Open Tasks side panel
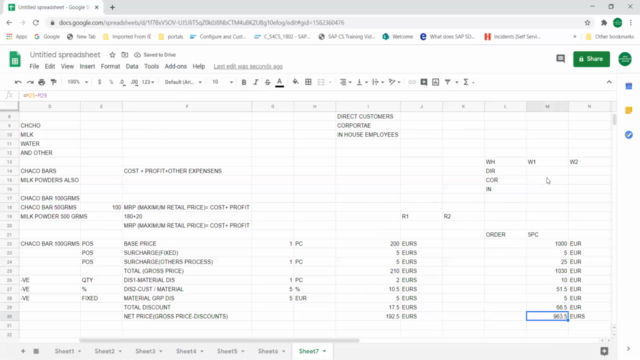This screenshot has width=640, height=360. point(629,135)
